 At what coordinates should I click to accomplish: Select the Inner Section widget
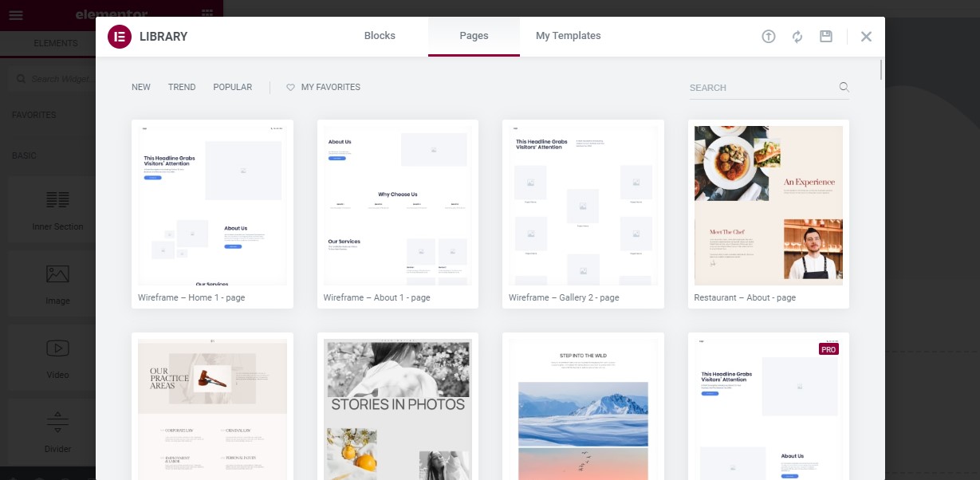[57, 210]
